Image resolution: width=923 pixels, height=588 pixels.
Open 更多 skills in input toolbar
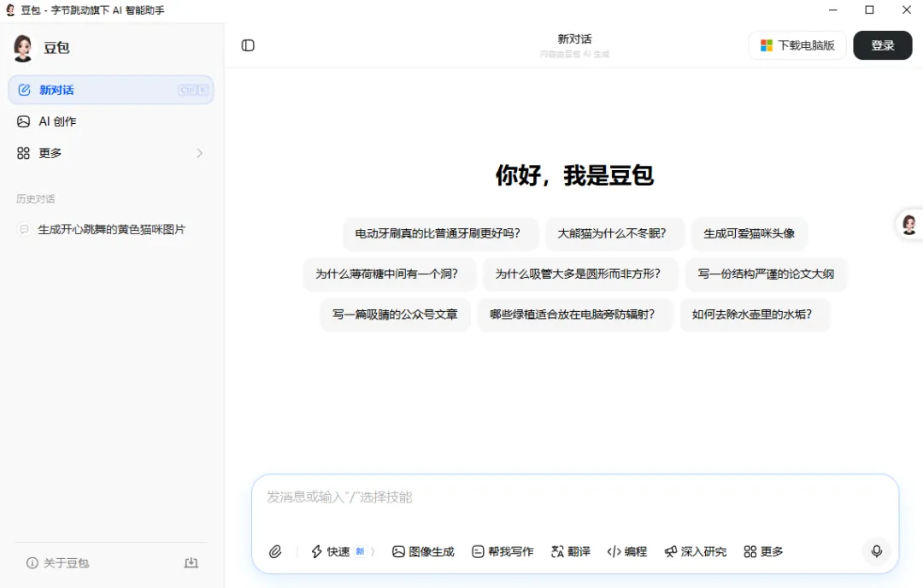pyautogui.click(x=763, y=551)
